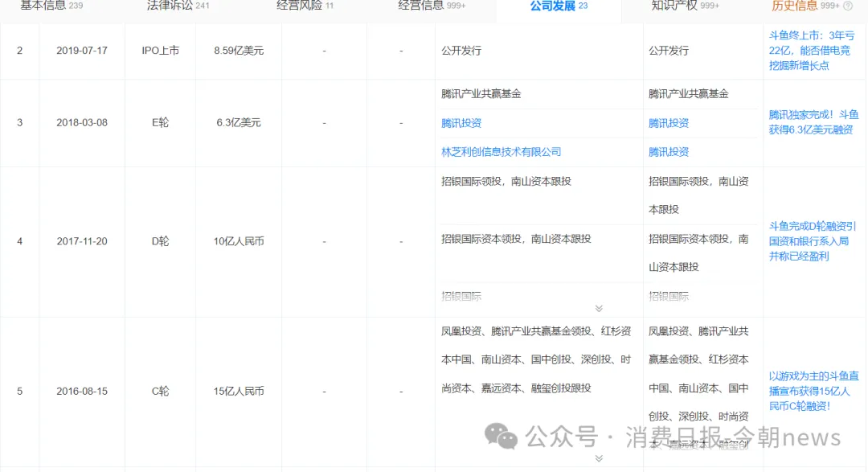The width and height of the screenshot is (868, 472).
Task: Select date cell 2019-07-17
Action: [82, 51]
